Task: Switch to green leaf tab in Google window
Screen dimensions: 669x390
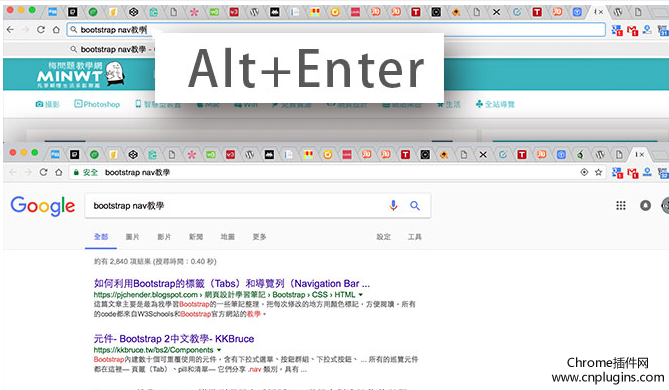Action: [581, 154]
